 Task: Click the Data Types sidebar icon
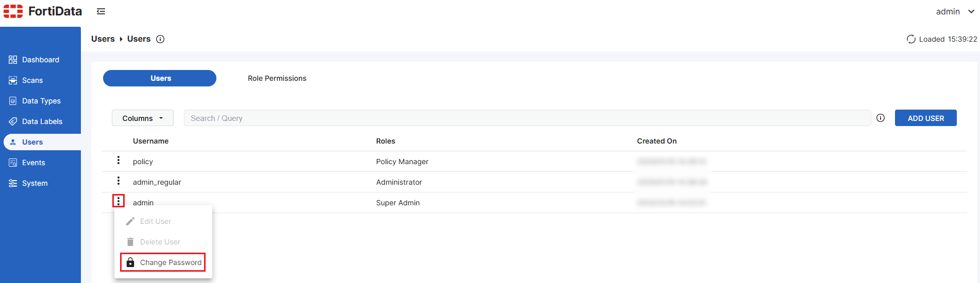(x=13, y=101)
